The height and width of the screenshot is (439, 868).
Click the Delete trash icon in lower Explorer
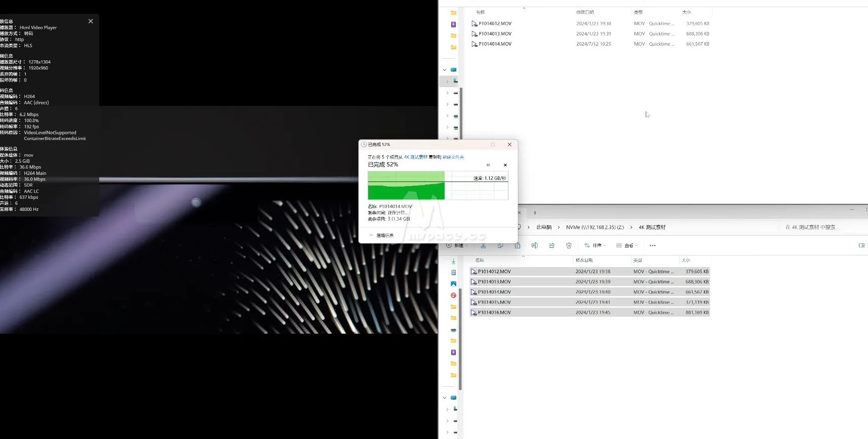coord(569,245)
